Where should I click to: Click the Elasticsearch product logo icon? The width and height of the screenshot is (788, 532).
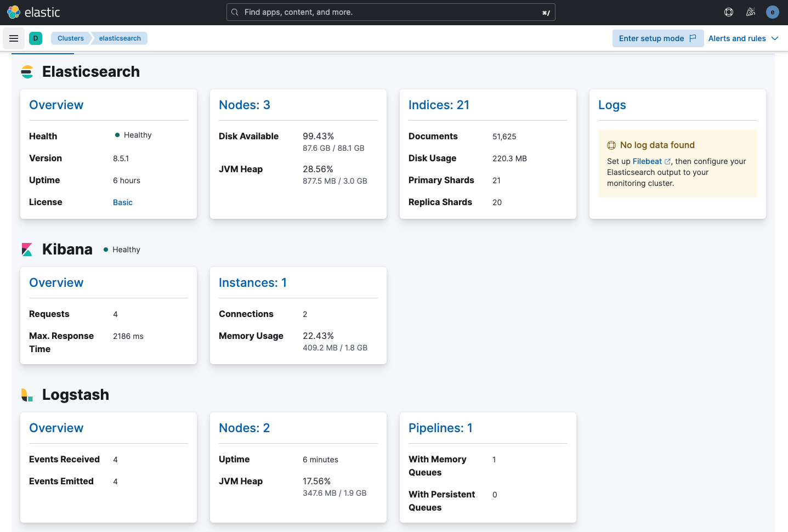click(x=27, y=72)
